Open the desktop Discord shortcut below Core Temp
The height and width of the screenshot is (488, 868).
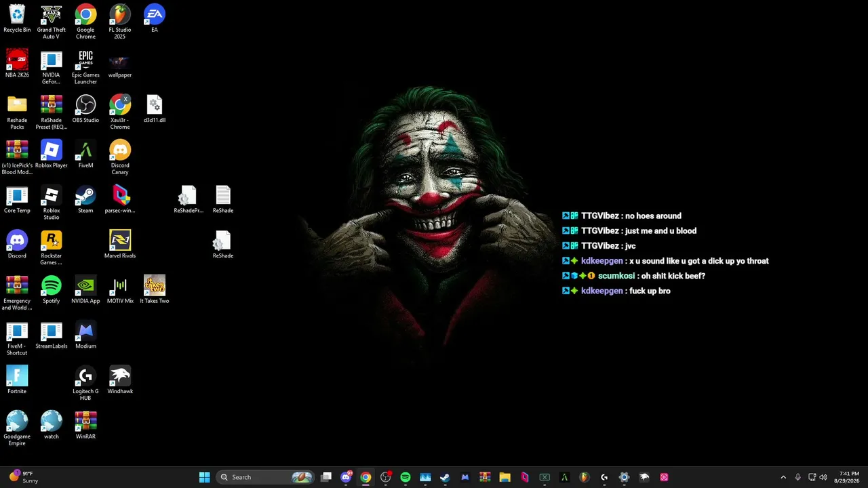click(x=17, y=245)
